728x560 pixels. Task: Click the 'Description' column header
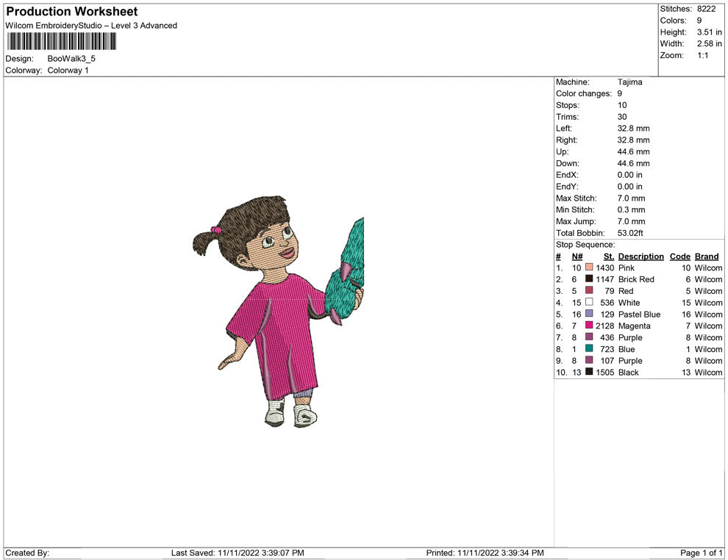point(640,256)
